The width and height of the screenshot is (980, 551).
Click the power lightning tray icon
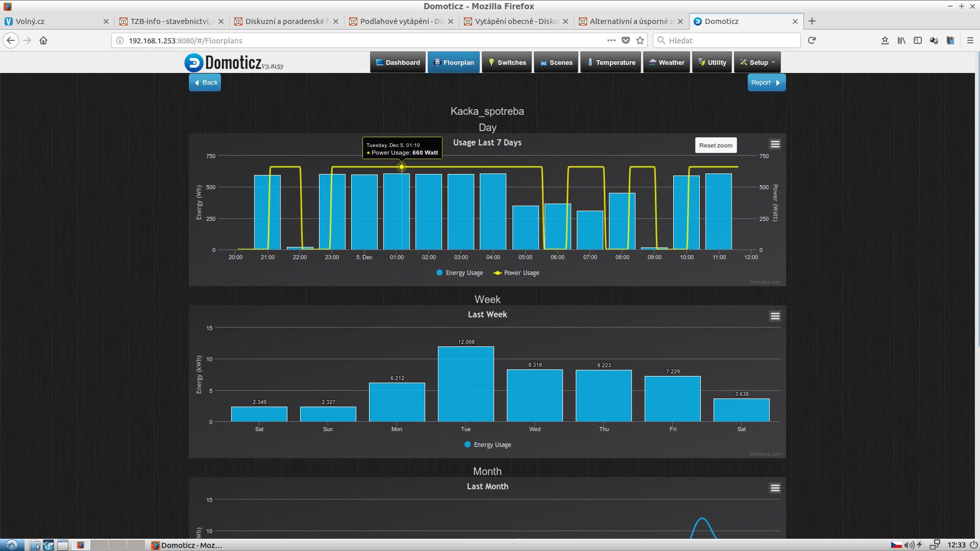click(x=920, y=545)
